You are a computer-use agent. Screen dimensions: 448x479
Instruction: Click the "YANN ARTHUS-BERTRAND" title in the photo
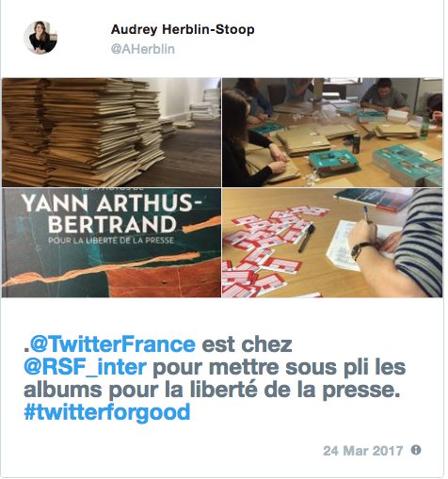tap(113, 214)
